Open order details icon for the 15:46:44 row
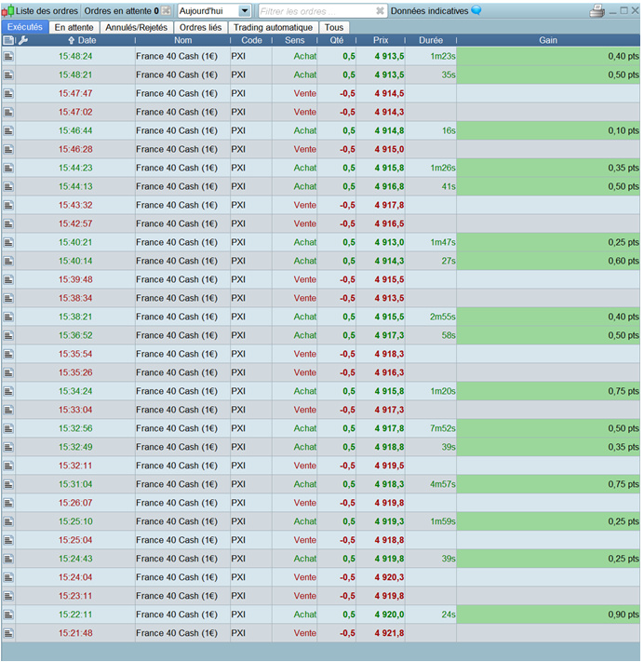This screenshot has height=662, width=644. pyautogui.click(x=8, y=130)
